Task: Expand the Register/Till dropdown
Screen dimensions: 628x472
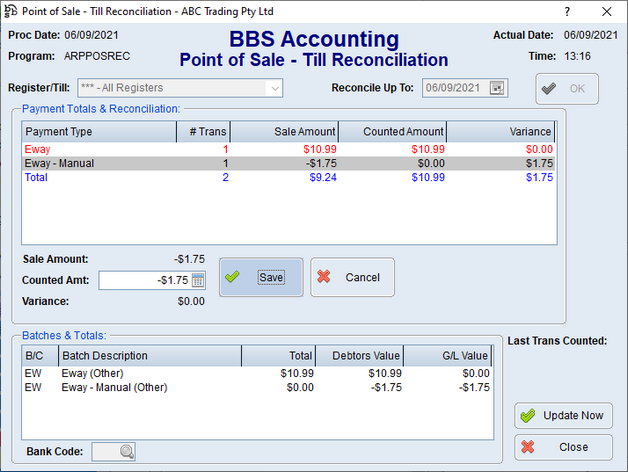Action: pos(273,88)
